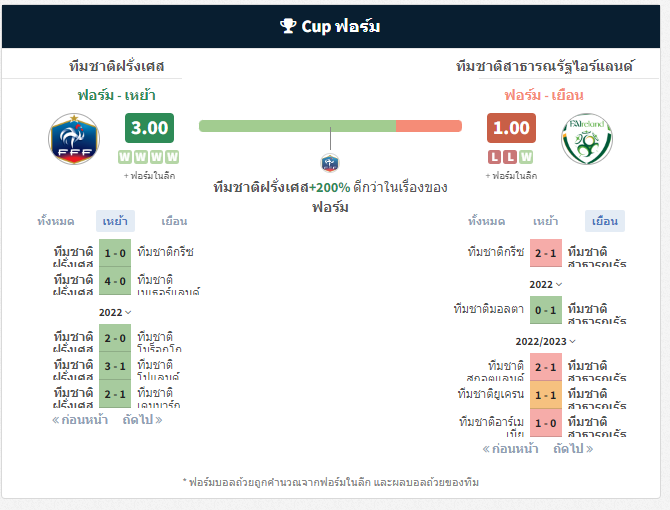Open the France 4-0 score result

point(115,281)
